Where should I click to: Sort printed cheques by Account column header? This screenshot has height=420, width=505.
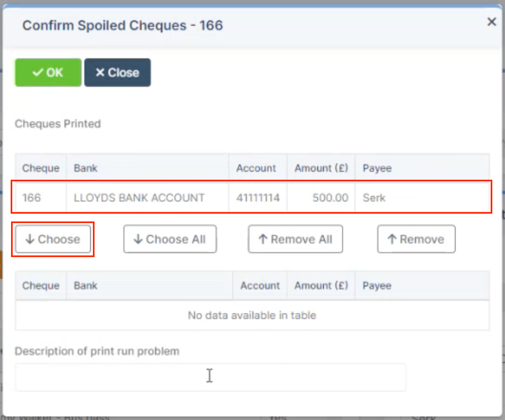tap(258, 168)
